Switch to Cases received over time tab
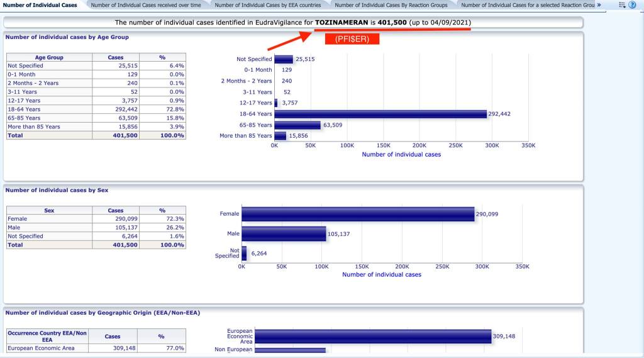The image size is (644, 358). 146,5
